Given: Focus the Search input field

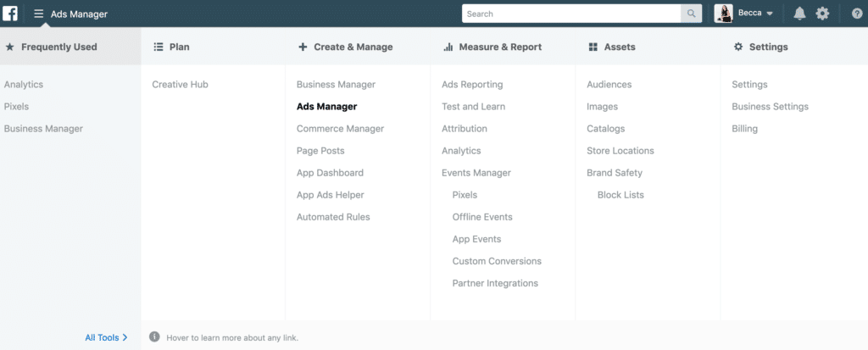Looking at the screenshot, I should point(571,14).
